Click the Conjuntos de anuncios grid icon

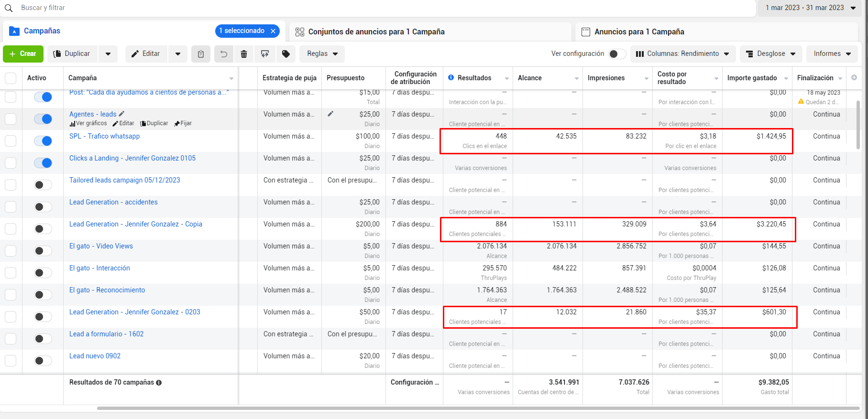tap(300, 32)
